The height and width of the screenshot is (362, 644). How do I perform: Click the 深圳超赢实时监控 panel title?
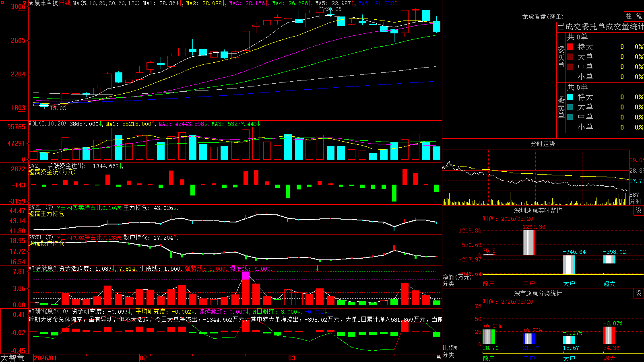(538, 210)
